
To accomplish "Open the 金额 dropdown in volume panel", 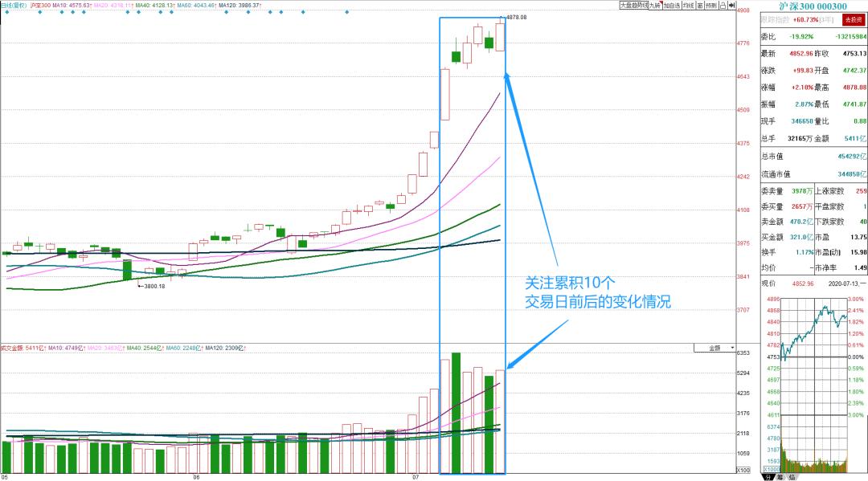I will [714, 348].
